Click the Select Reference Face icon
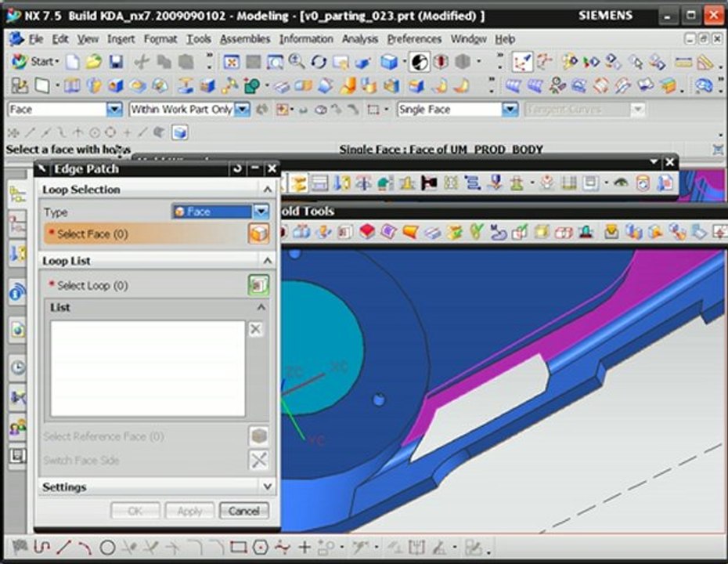Screen dimensions: 728x564 258,436
